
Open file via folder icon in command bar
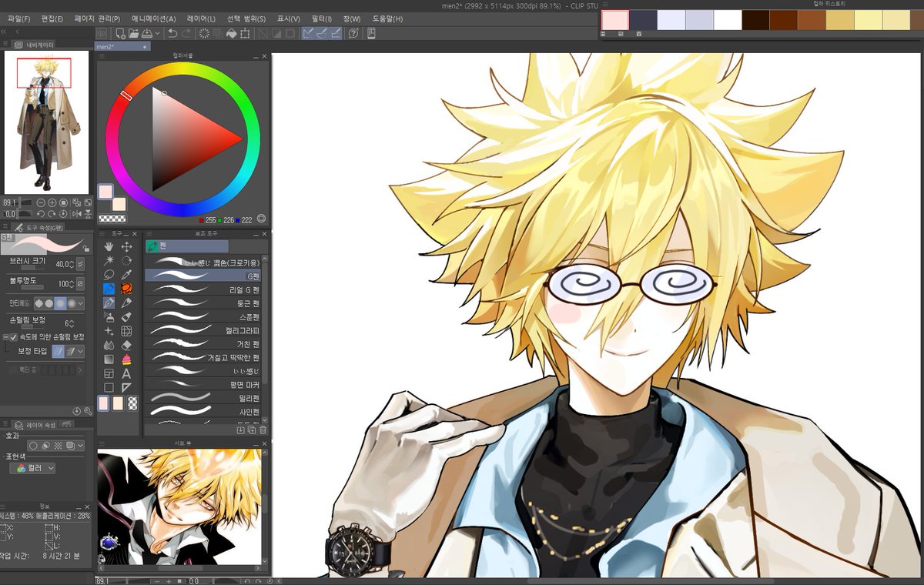pos(134,33)
